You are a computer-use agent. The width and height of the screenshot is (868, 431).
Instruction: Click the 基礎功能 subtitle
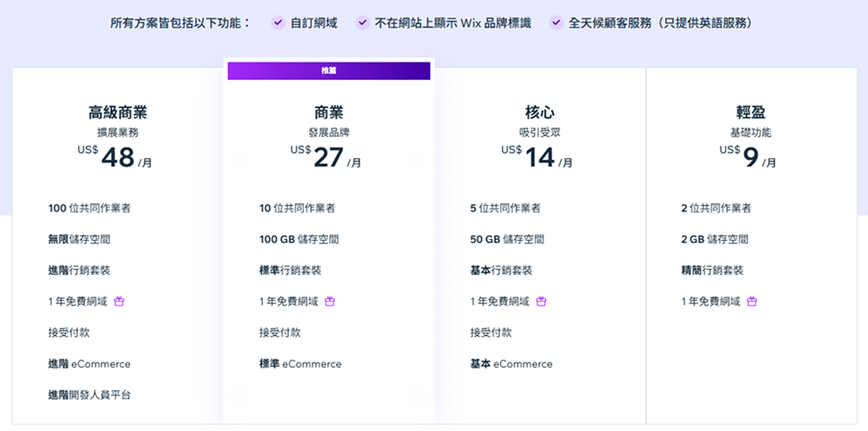click(x=751, y=133)
